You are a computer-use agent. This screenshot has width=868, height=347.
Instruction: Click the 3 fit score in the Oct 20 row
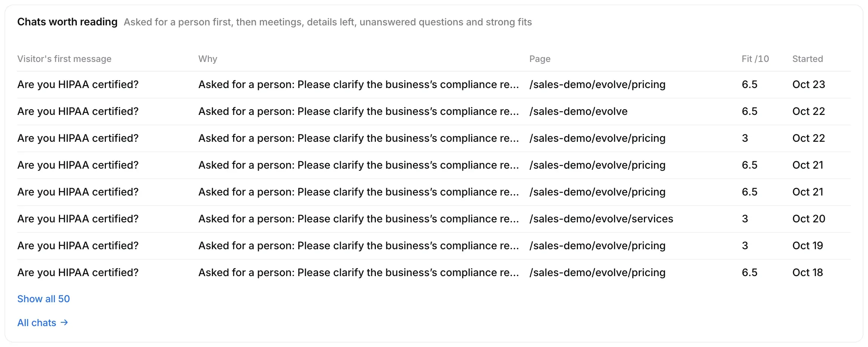[x=745, y=219]
